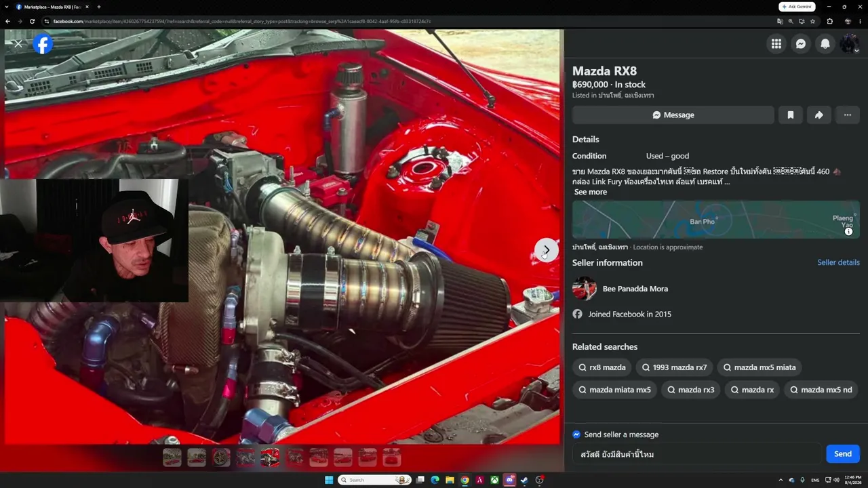This screenshot has height=488, width=868.
Task: Open the account profile menu
Action: click(x=850, y=44)
